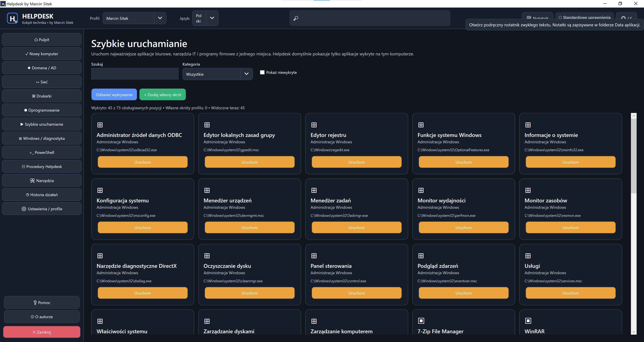This screenshot has width=644, height=342.
Task: Click the icon on the Oczyszczanie dysku card
Action: [x=207, y=256]
